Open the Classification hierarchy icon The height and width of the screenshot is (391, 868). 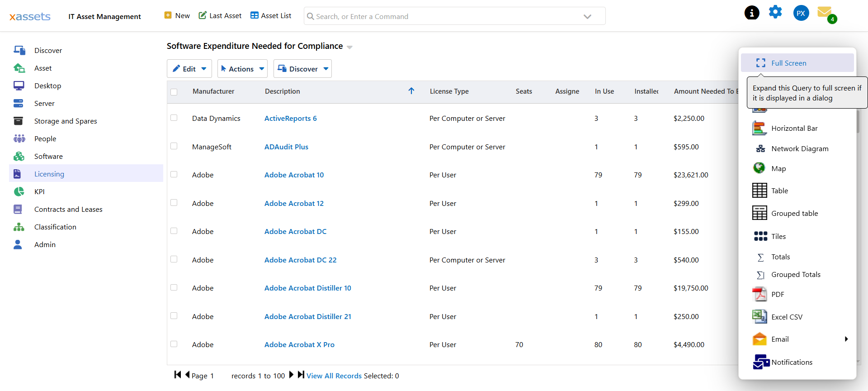tap(19, 227)
